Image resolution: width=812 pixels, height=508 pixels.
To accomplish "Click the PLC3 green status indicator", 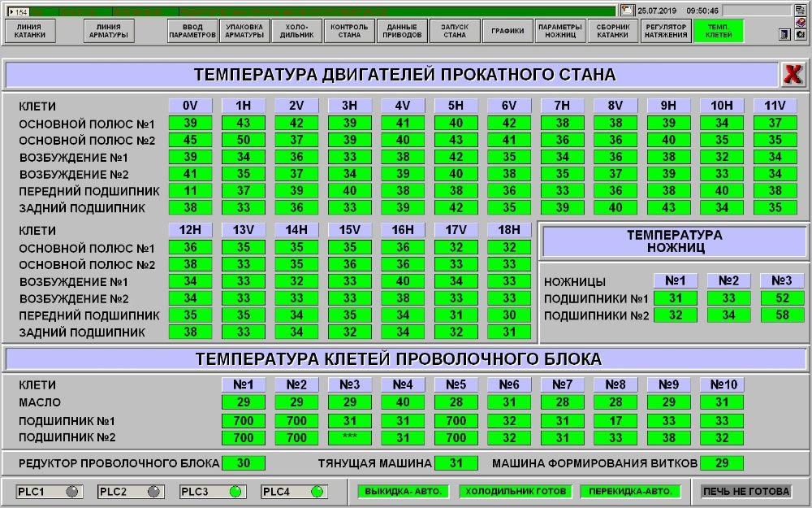I will [x=235, y=491].
